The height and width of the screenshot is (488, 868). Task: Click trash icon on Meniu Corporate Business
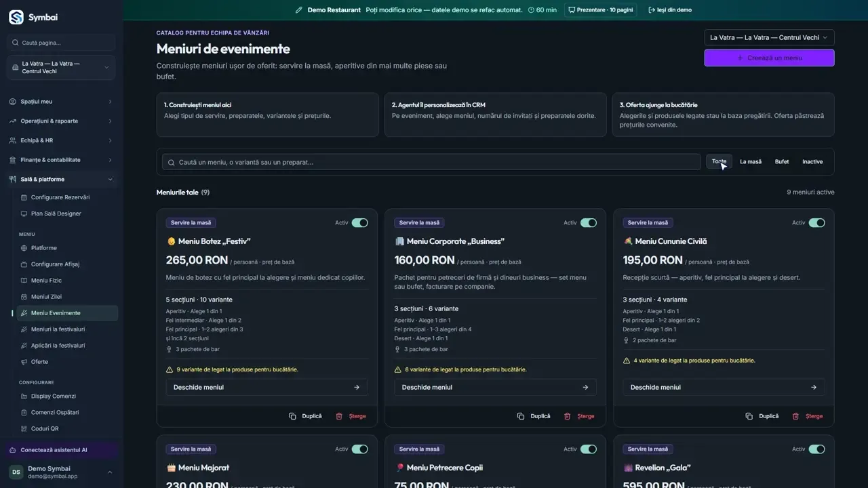(568, 416)
